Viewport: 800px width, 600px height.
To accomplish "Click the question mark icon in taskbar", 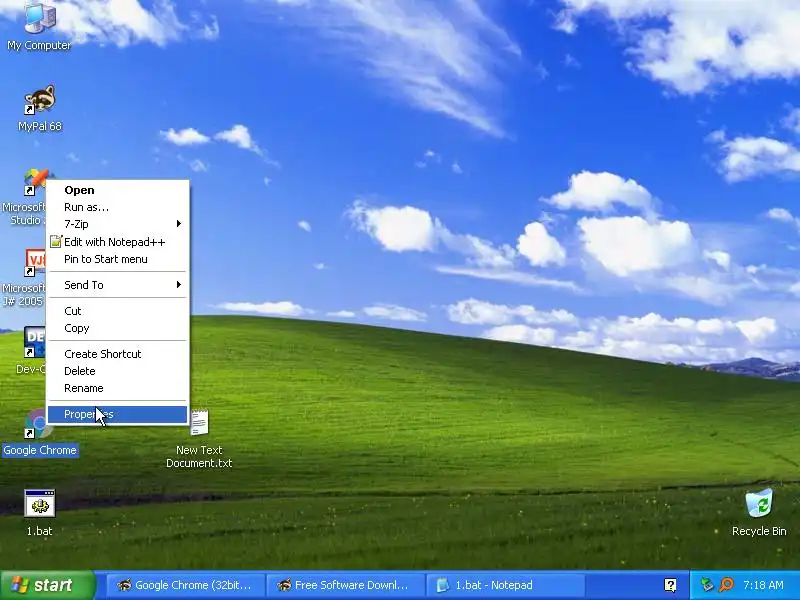I will pyautogui.click(x=670, y=585).
